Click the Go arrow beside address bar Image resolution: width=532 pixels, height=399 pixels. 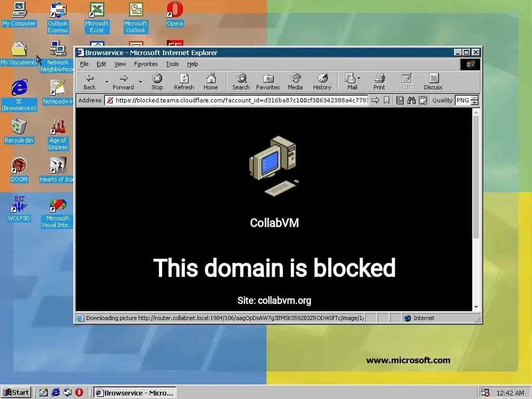pos(375,100)
